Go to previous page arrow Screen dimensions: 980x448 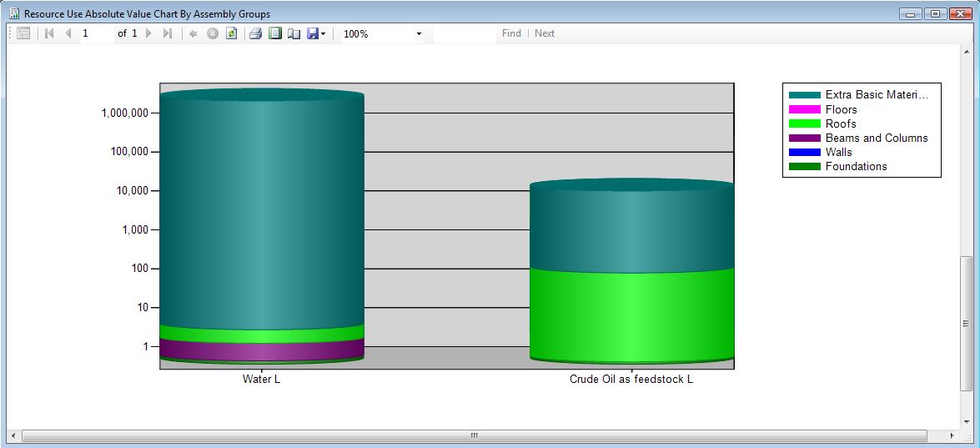pyautogui.click(x=68, y=33)
